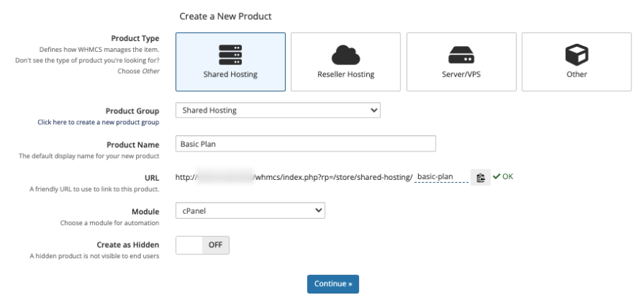Focus the Product Name input field
This screenshot has height=305, width=644.
pos(306,144)
